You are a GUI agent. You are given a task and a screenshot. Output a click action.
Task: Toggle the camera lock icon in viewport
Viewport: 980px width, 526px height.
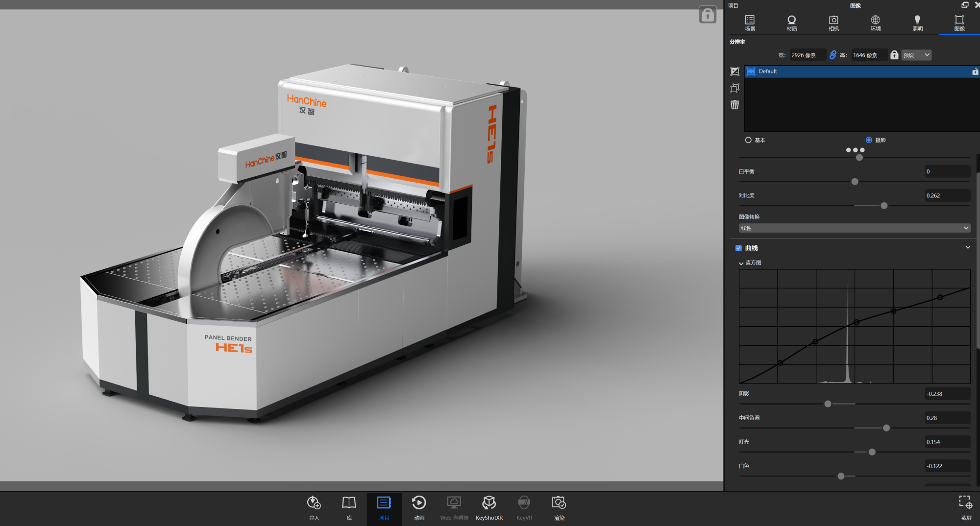pos(708,15)
